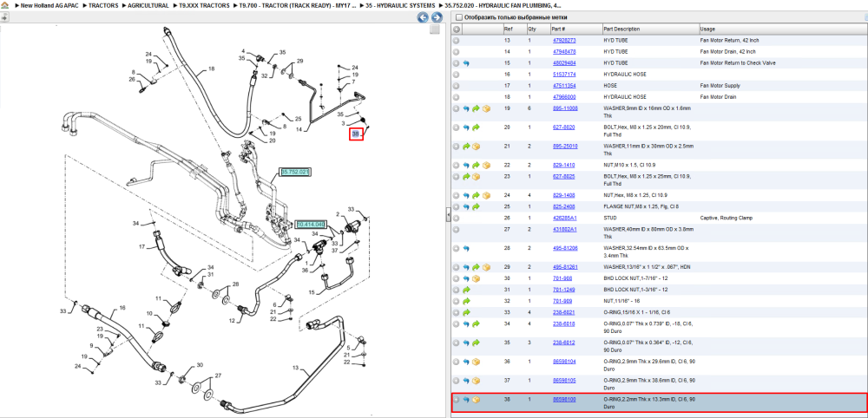Toggle the selection circle for ref 26
The image size is (868, 418).
(457, 218)
